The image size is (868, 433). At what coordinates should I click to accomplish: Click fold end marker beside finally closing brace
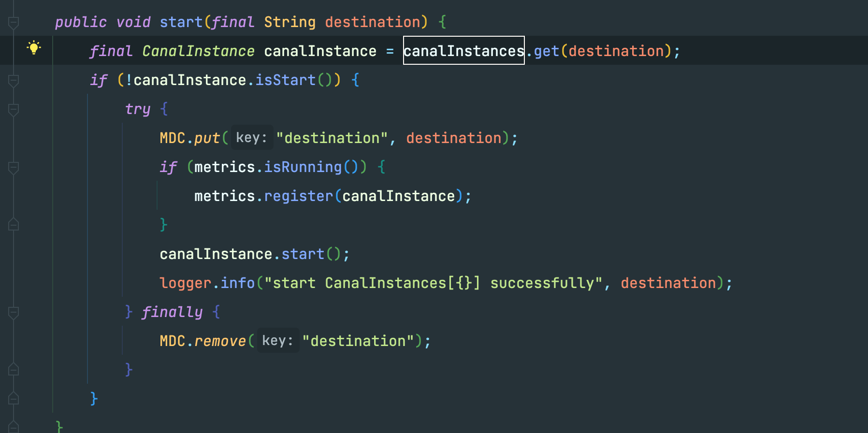14,369
